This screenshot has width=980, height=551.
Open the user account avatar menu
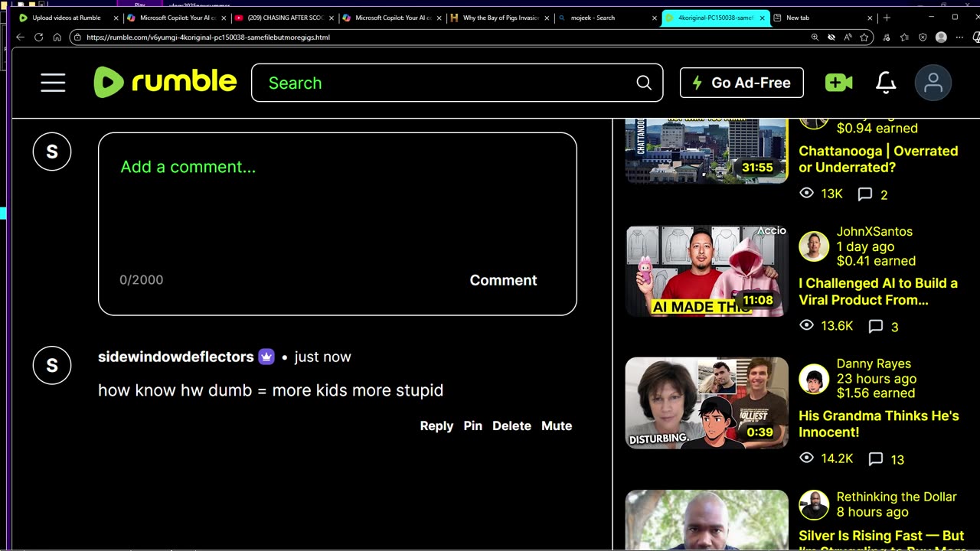point(933,83)
